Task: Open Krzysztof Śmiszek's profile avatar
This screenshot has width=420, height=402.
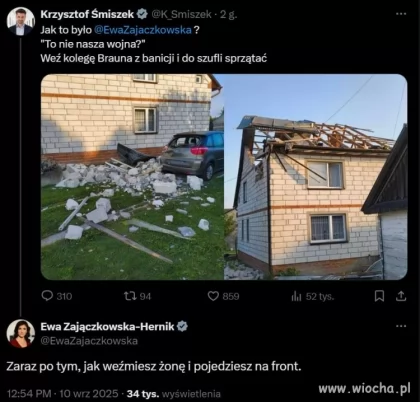Action: 21,21
